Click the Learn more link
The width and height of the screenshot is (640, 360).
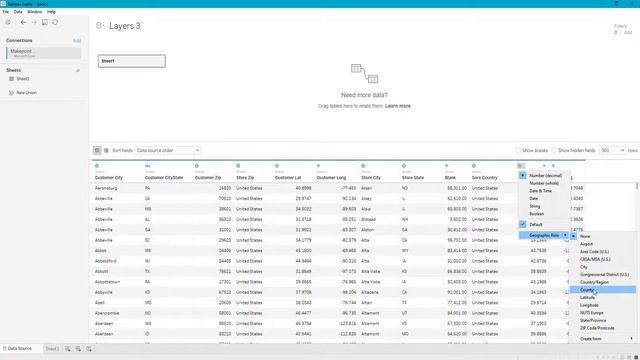(x=398, y=106)
